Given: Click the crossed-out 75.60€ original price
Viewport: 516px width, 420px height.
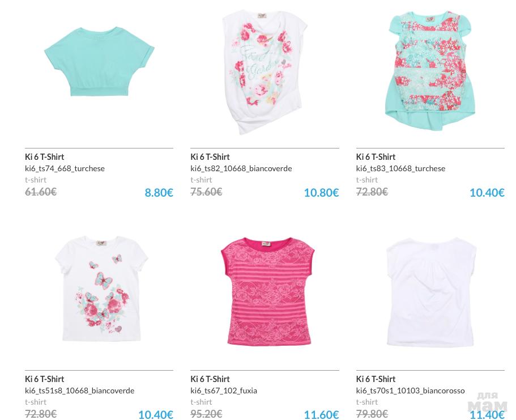Looking at the screenshot, I should click(206, 192).
